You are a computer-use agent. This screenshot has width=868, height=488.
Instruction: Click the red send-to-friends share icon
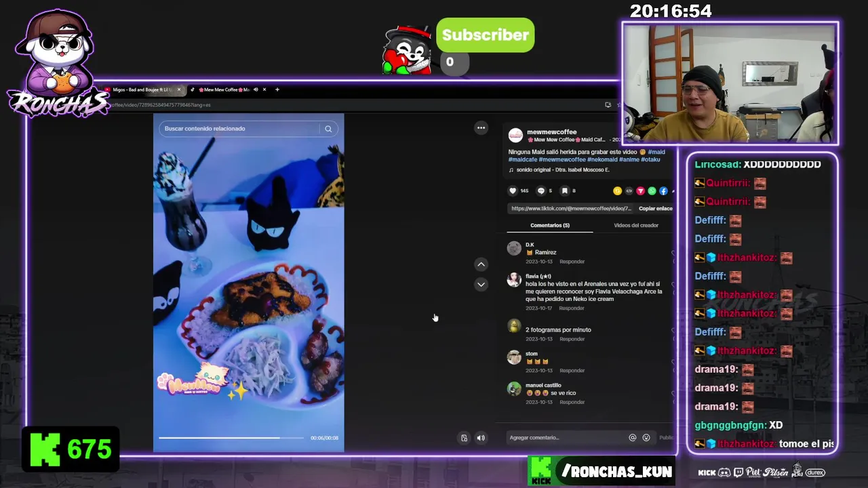tap(640, 191)
